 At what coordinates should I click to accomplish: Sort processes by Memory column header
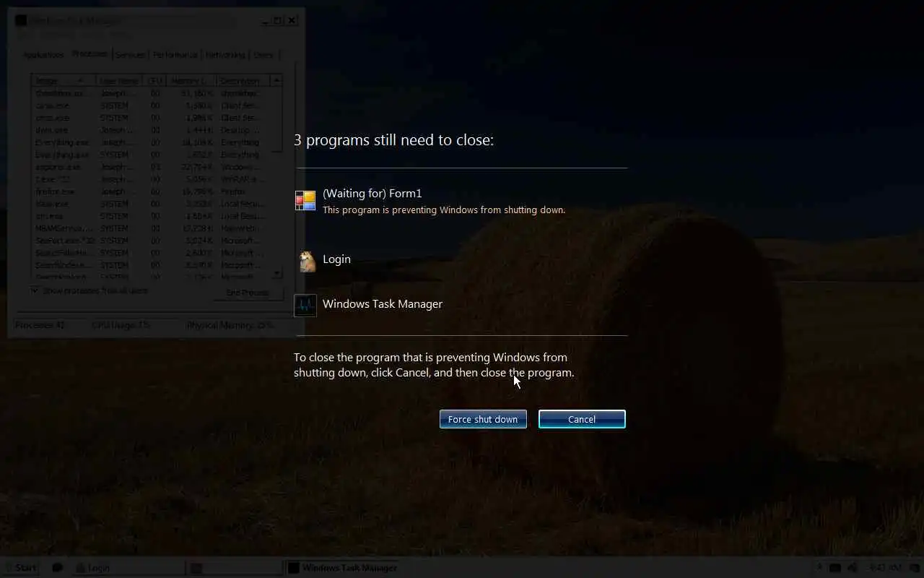[x=191, y=81]
